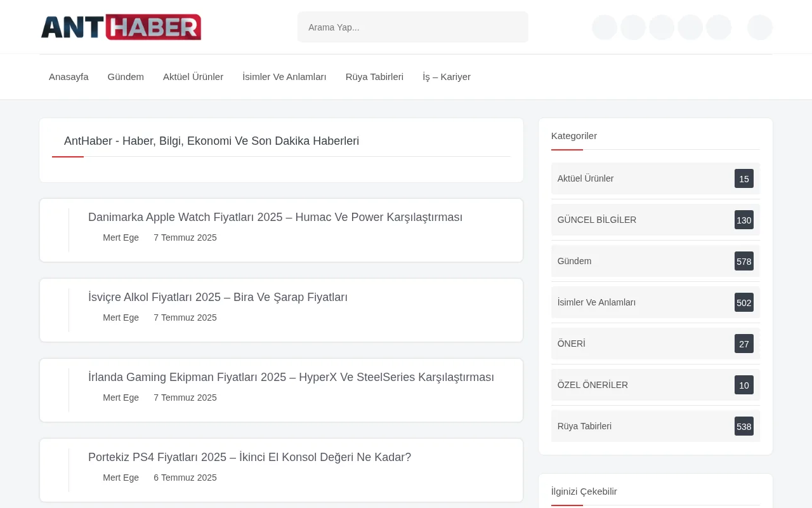The image size is (812, 508).
Task: Open the İş – Kariyer menu item
Action: point(447,76)
